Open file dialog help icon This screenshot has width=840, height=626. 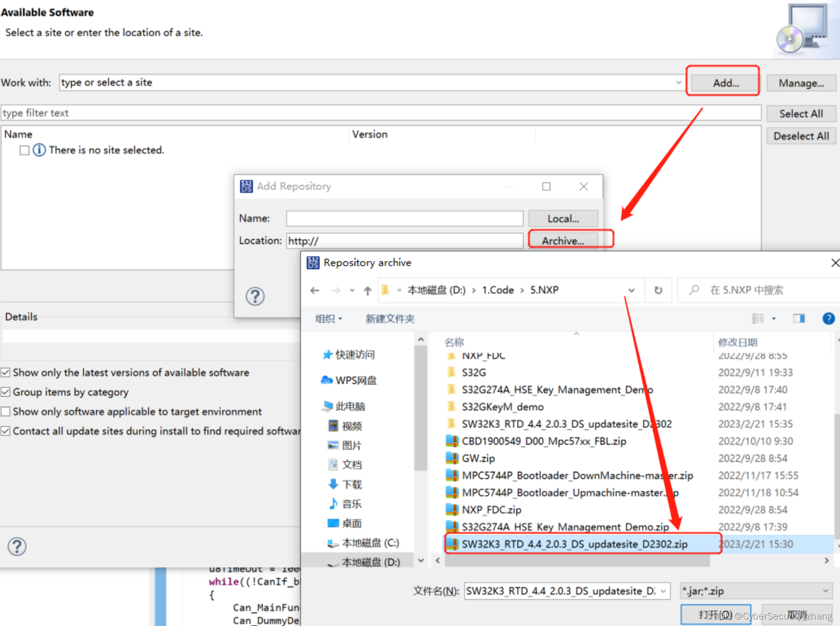pos(828,319)
